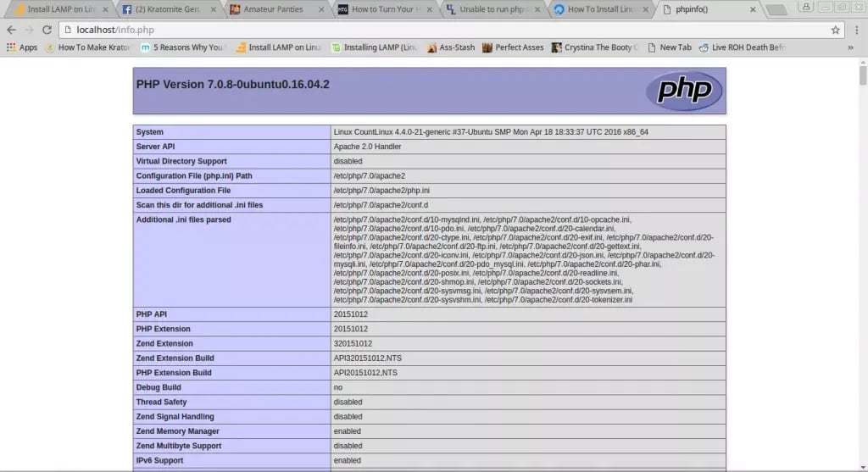Click the scroll up arrow on scrollbar
Screen dimensions: 868x472
[x=863, y=64]
